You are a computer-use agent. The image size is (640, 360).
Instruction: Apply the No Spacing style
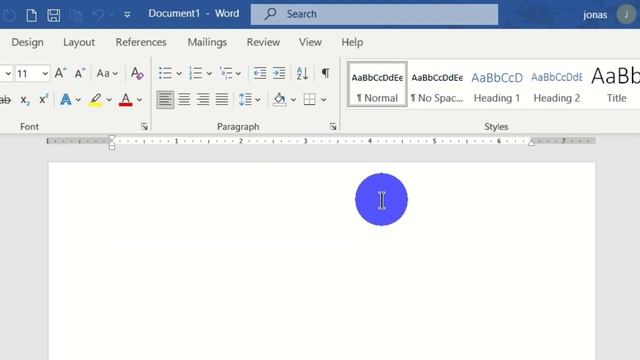coord(437,84)
